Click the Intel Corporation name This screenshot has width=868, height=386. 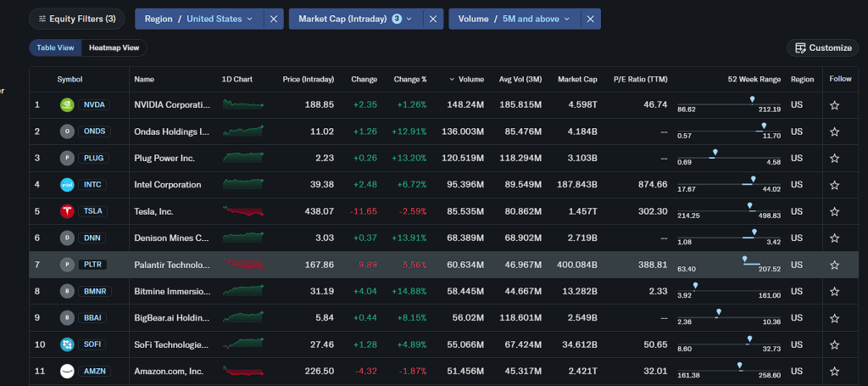[168, 184]
